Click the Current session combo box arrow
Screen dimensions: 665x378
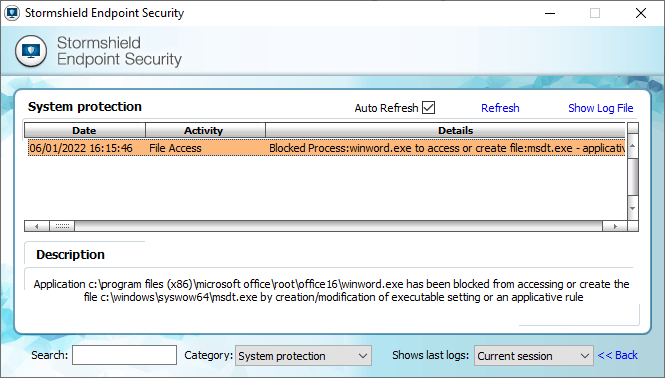point(585,356)
